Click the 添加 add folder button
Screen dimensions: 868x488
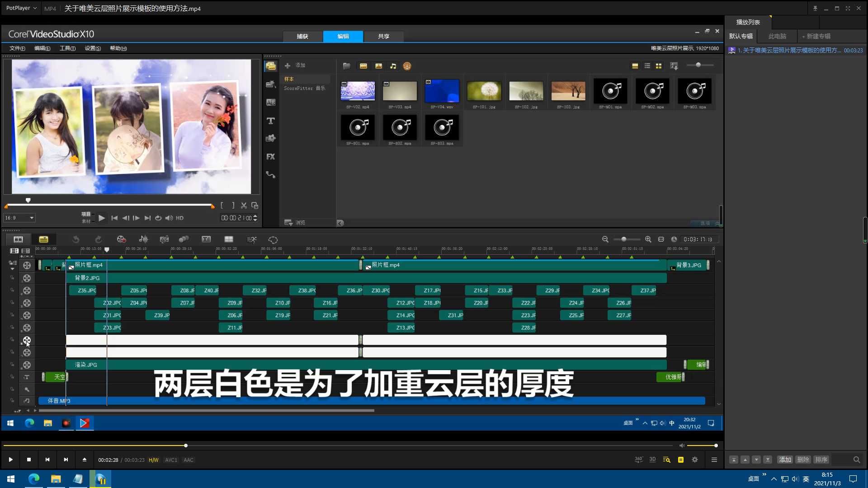[295, 66]
